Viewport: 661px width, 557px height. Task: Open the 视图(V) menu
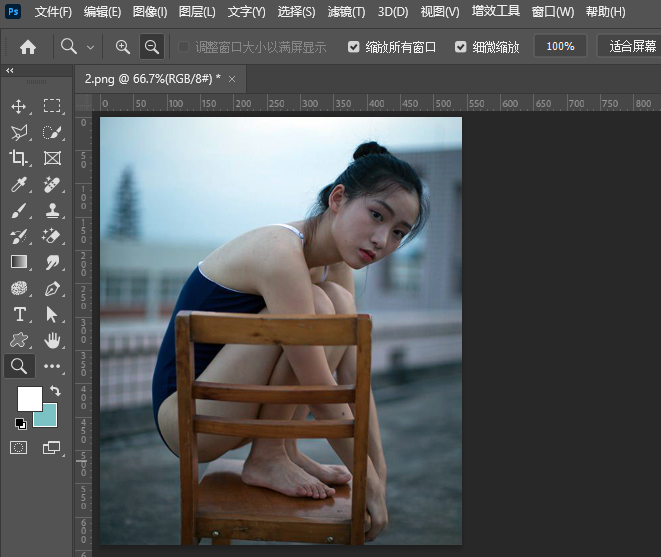tap(440, 12)
